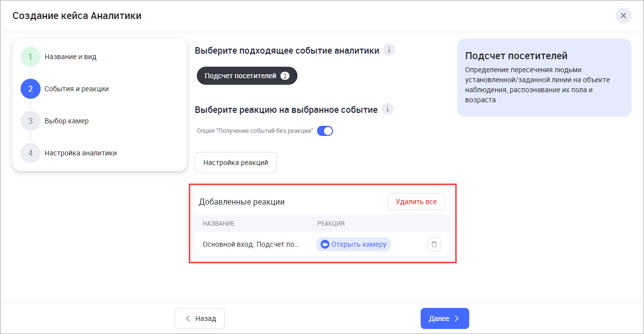Screen dimensions: 644x334
Task: Click the step 1 circle indicator
Action: (30, 57)
